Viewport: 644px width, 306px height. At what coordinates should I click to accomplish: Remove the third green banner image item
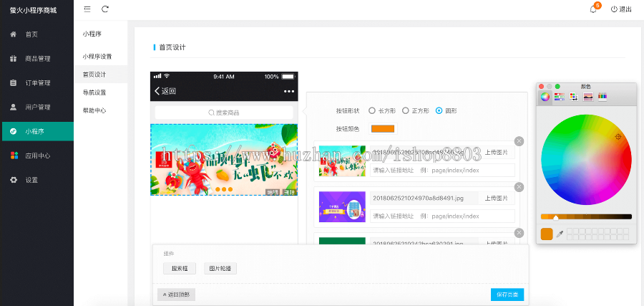click(x=519, y=233)
